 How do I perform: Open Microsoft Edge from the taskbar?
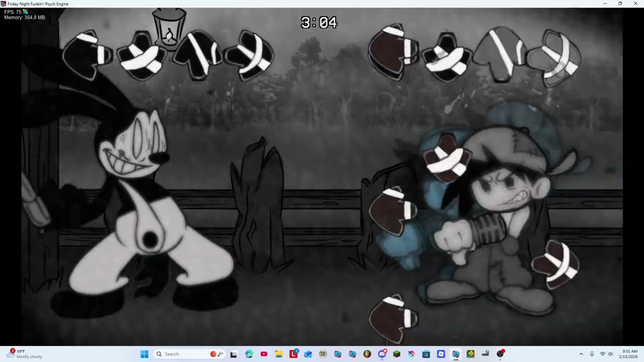[x=249, y=354]
